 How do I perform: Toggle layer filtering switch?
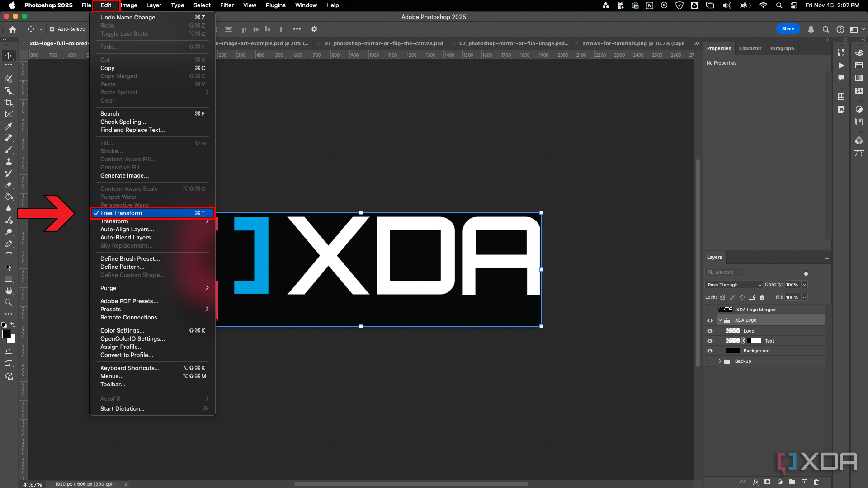click(x=806, y=272)
